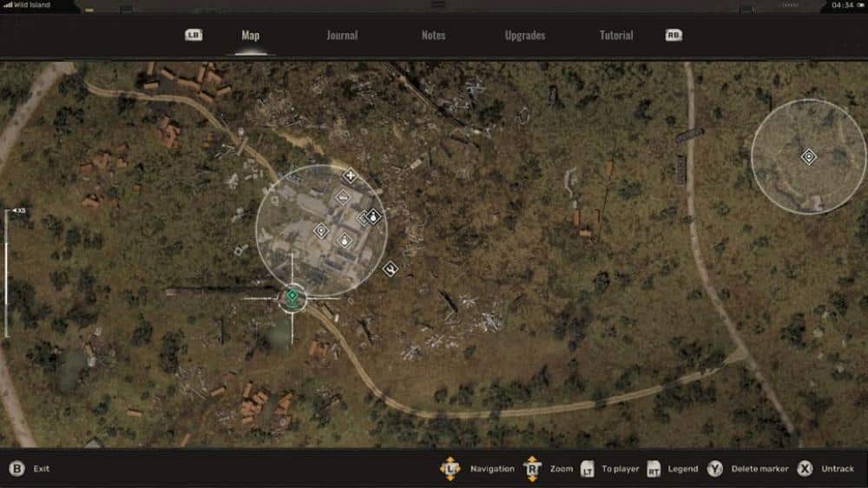Click the Wild Island location text
Image resolution: width=868 pixels, height=488 pixels.
click(x=32, y=4)
